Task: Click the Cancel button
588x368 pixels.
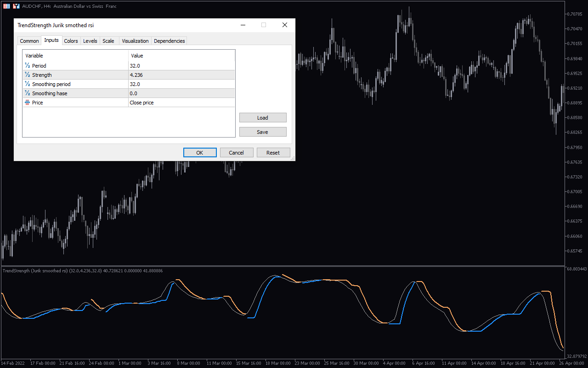Action: 237,153
